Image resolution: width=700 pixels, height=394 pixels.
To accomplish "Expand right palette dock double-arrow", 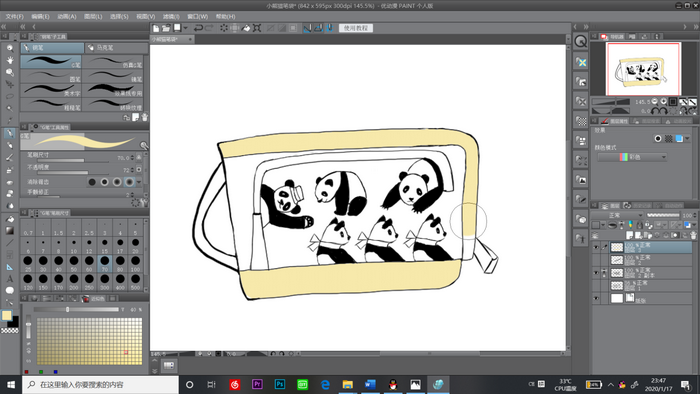I will click(695, 27).
